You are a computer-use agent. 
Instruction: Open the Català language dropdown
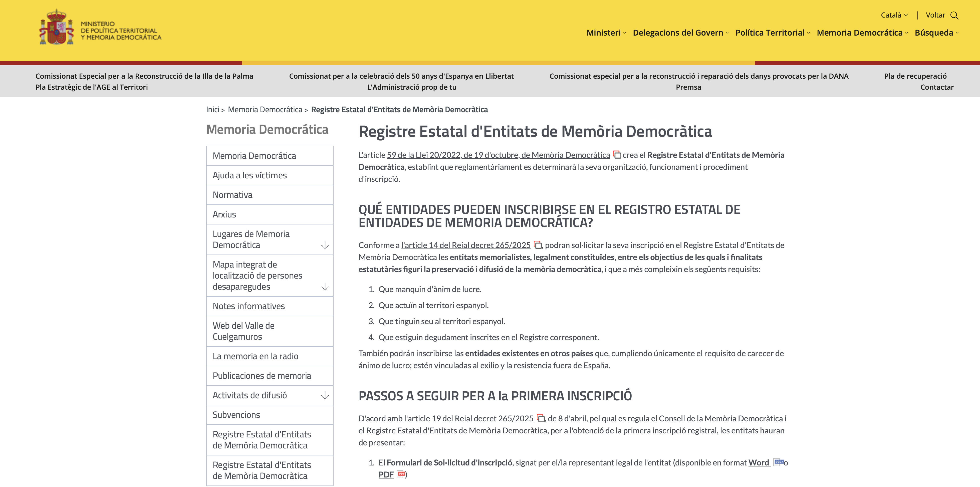pyautogui.click(x=894, y=15)
